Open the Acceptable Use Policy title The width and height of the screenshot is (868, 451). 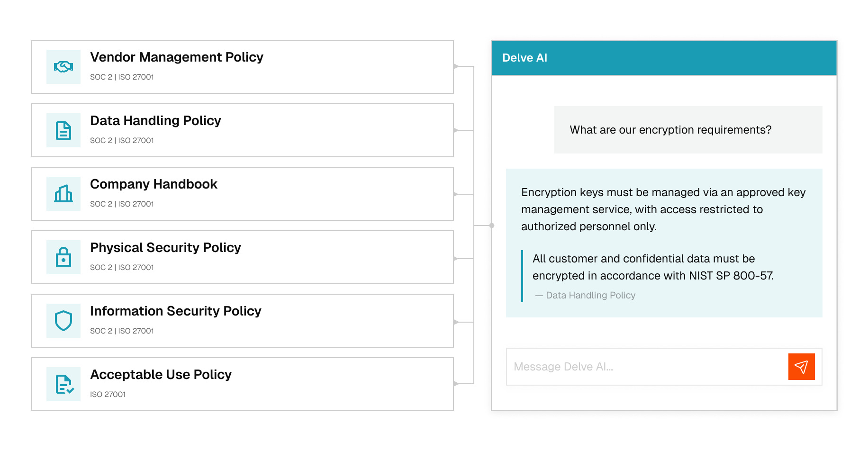click(x=161, y=375)
